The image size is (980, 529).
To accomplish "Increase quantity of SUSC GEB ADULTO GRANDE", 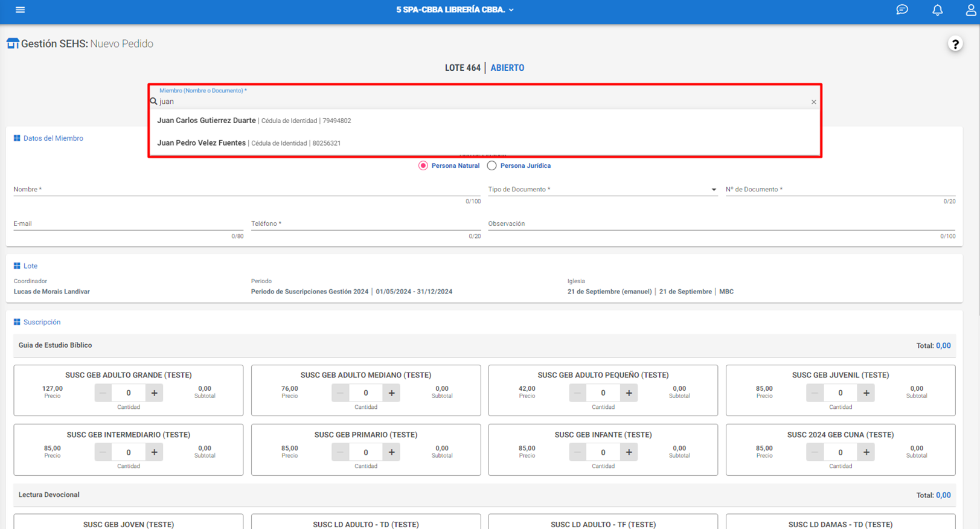I will pos(155,393).
